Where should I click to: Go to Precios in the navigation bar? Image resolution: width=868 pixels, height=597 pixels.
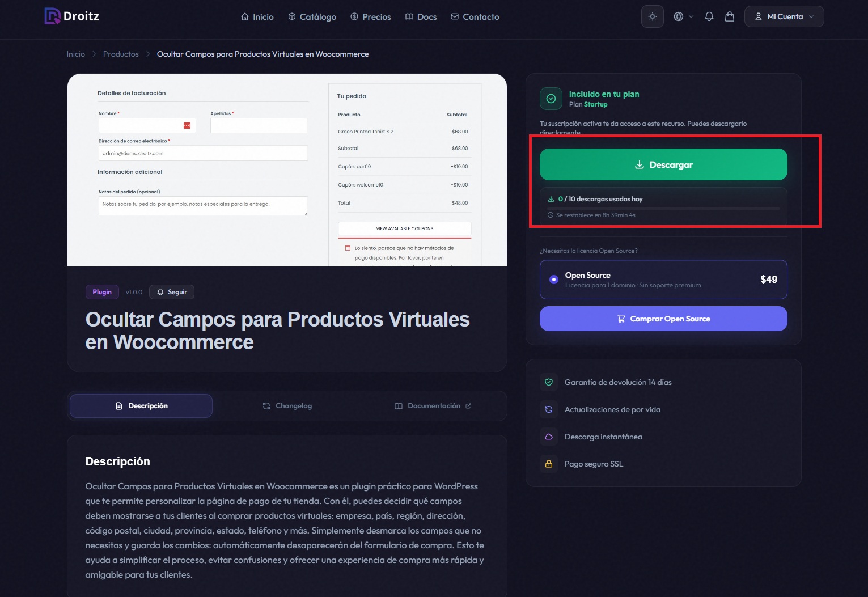pos(371,17)
